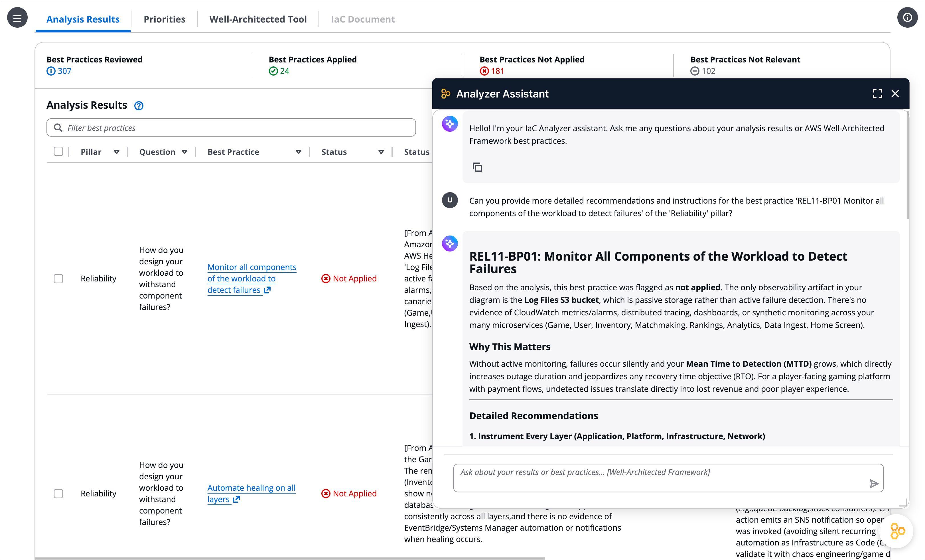Click the external link icon on Monitor all components

click(x=267, y=290)
